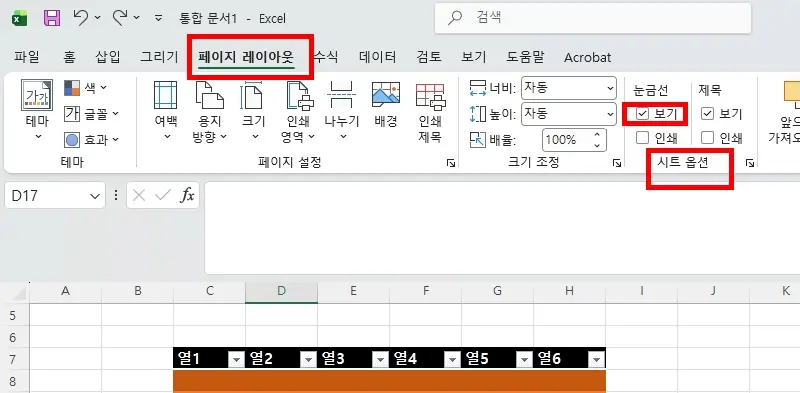Switch to the 그리기 tab
This screenshot has width=800, height=393.
(x=160, y=57)
